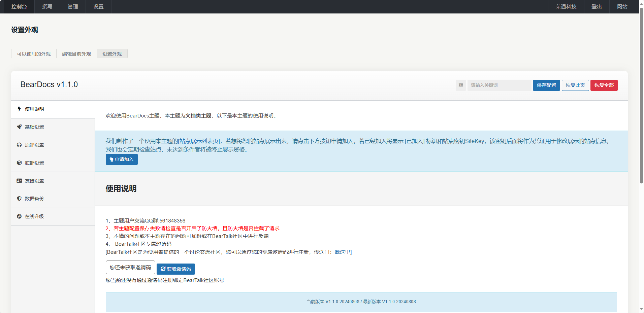Click the palette icon for 在线升级
The width and height of the screenshot is (644, 313).
click(x=19, y=216)
